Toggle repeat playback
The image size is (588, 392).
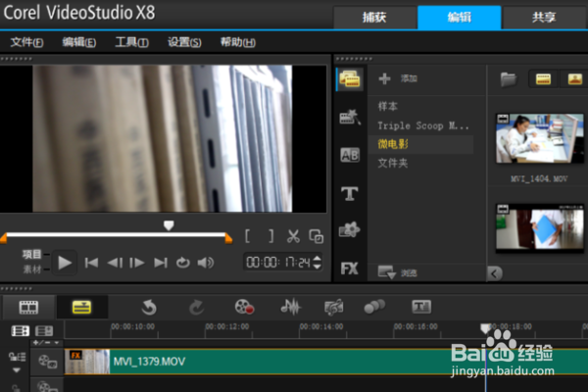183,263
